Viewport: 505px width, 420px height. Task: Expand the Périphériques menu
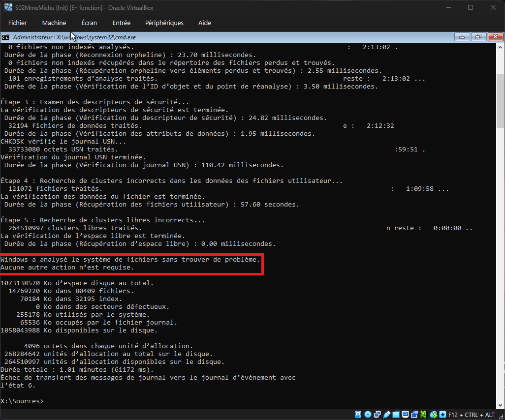point(164,23)
